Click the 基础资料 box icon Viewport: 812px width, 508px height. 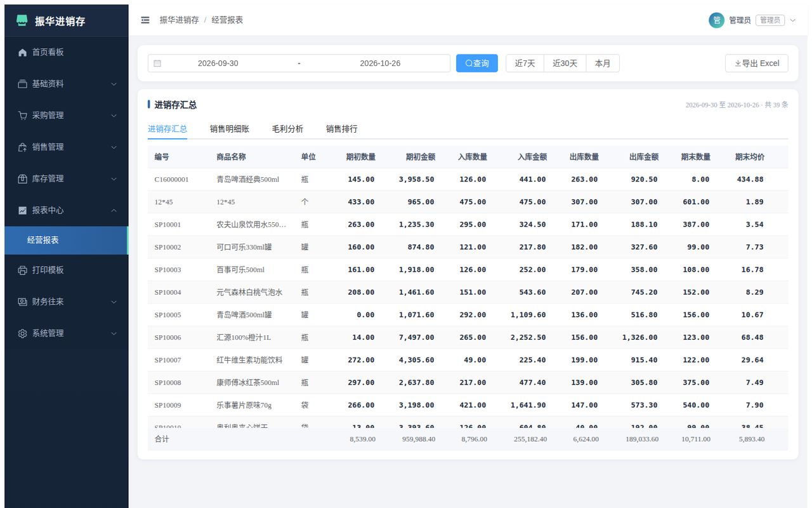pos(22,84)
